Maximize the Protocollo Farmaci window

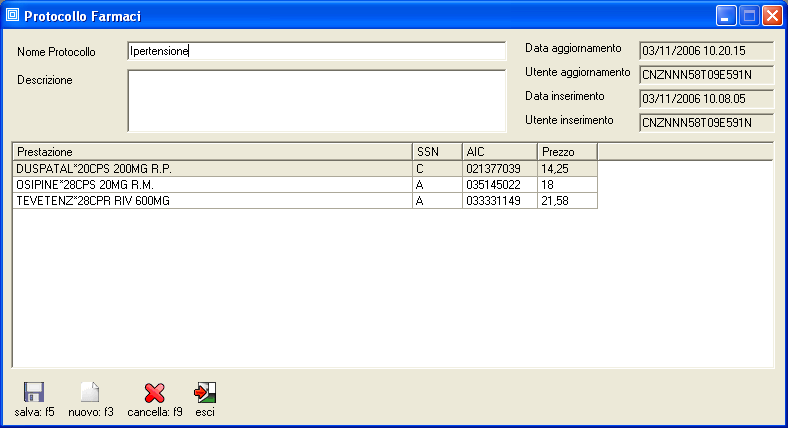tap(749, 16)
